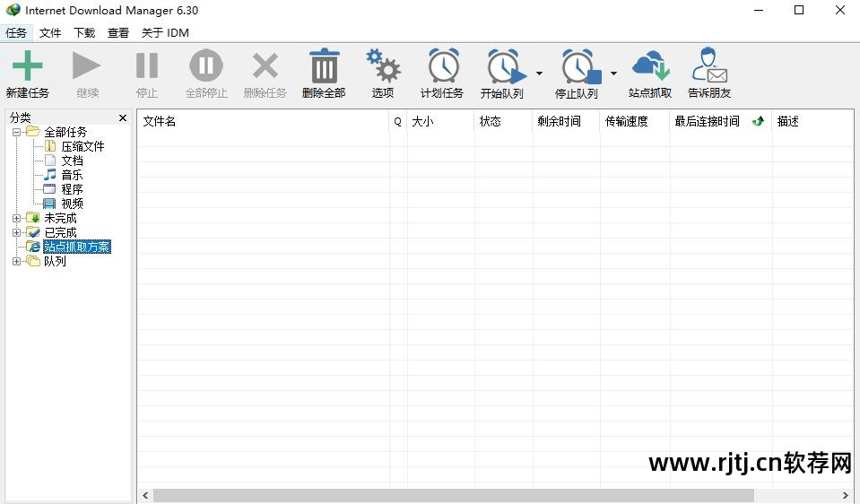Viewport: 860px width, 504px height.
Task: Open dropdown arrow next to 停止队列
Action: tap(613, 73)
